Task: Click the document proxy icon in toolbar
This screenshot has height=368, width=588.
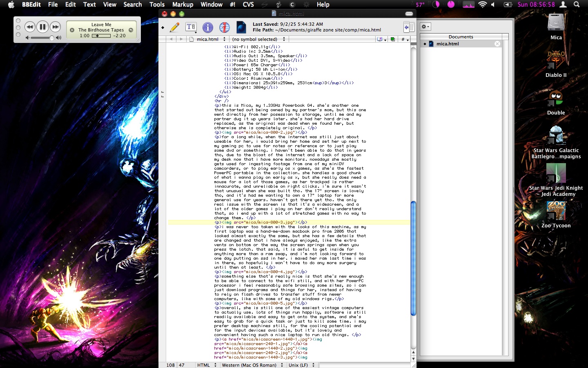Action: click(241, 27)
